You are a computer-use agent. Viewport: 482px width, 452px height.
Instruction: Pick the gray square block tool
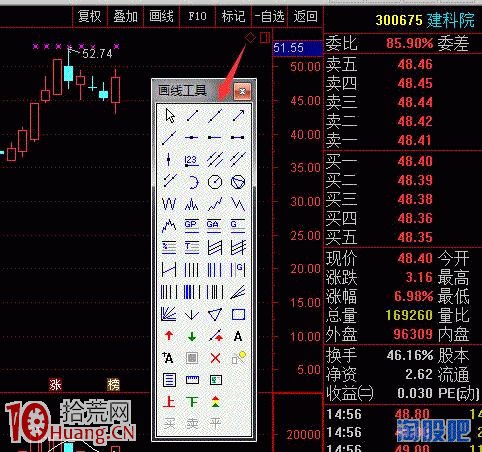[192, 358]
